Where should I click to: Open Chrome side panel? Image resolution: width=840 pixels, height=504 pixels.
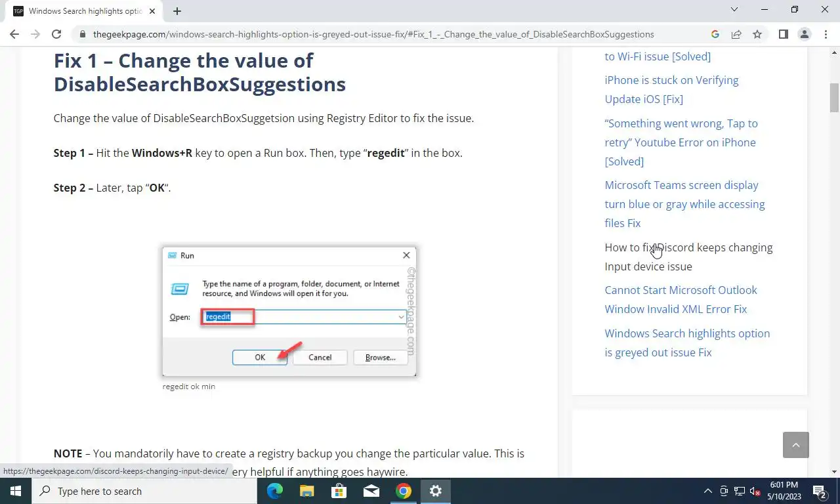click(x=783, y=34)
